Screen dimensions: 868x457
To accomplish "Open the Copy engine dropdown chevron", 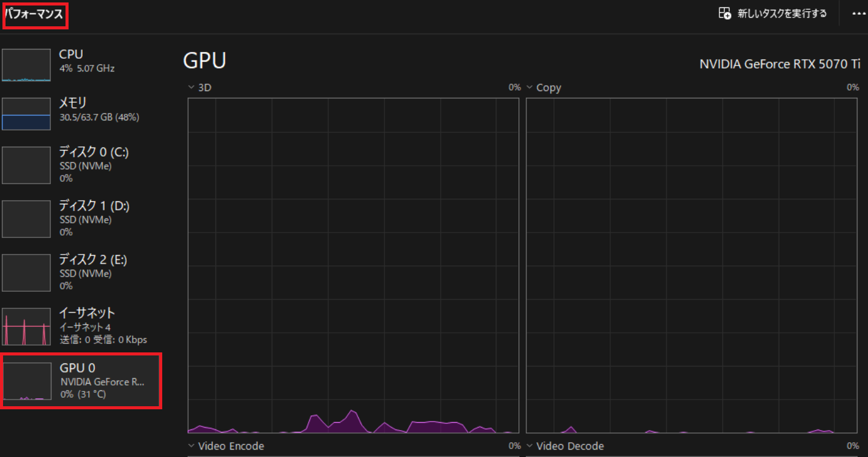I will tap(529, 87).
